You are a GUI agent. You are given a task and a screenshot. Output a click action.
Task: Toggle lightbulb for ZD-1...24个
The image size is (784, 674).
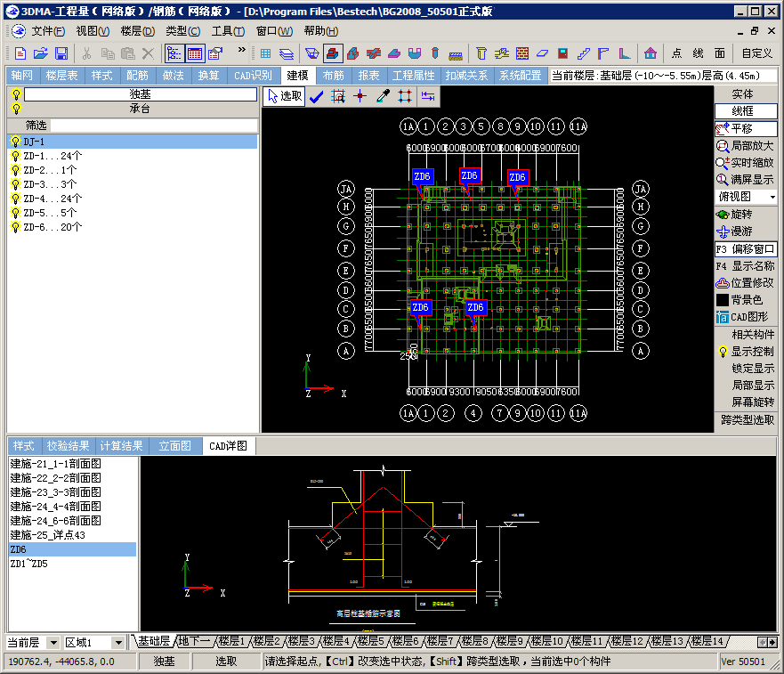[x=15, y=156]
